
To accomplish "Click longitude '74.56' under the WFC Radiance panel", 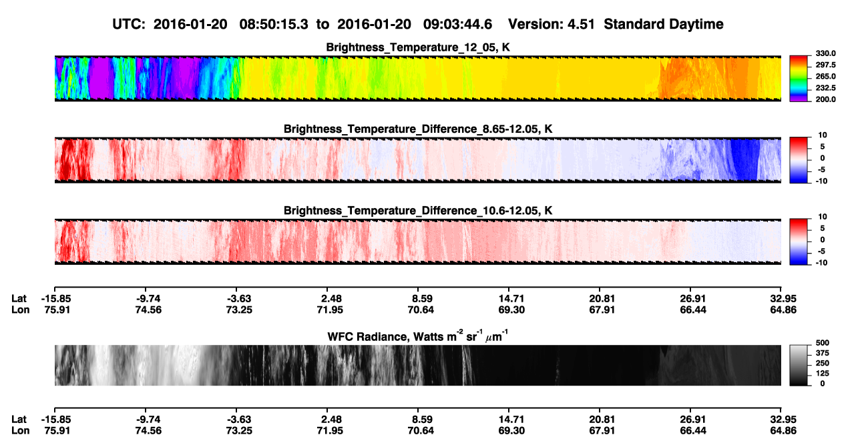I will pos(150,430).
